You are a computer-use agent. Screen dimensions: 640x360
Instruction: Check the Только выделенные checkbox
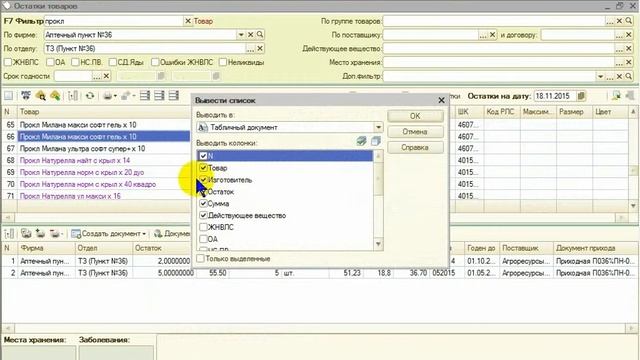coord(200,258)
